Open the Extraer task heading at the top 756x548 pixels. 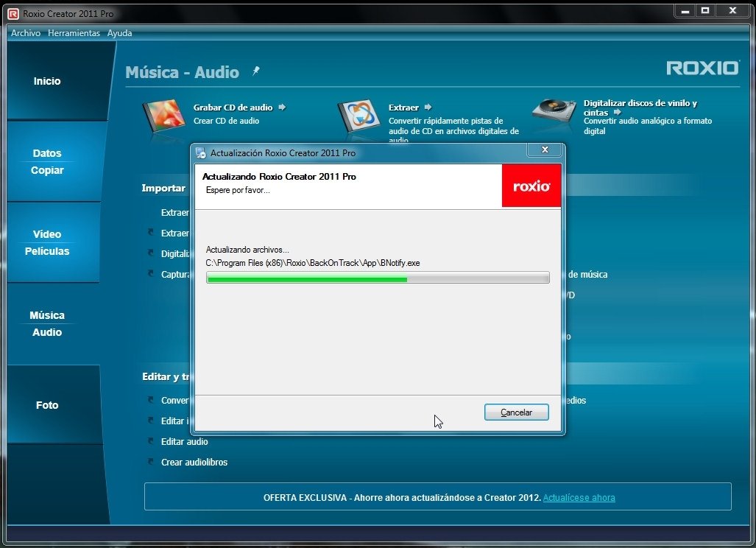click(x=403, y=107)
